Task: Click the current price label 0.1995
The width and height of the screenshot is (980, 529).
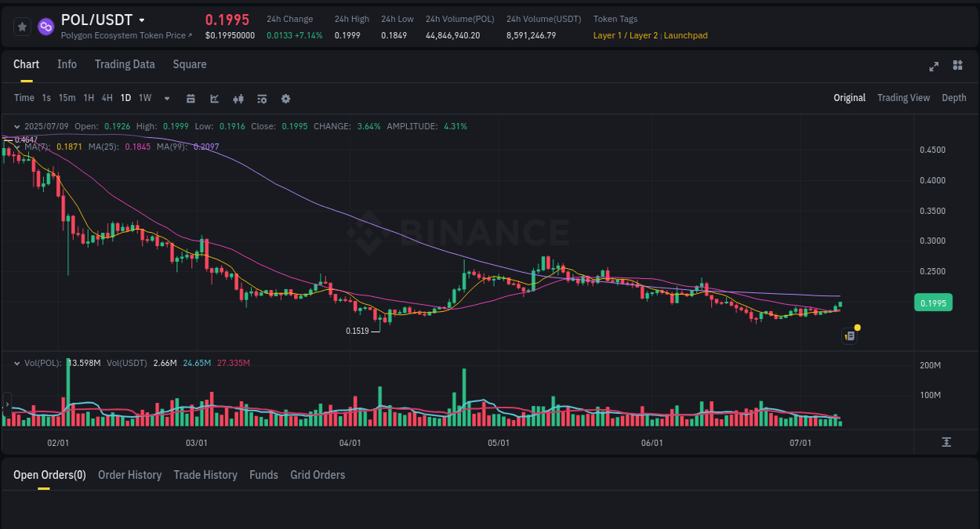Action: pos(933,302)
